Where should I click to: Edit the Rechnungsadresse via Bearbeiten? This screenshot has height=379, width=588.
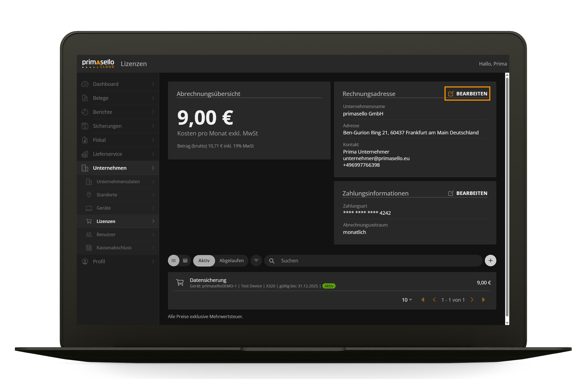[x=467, y=94]
